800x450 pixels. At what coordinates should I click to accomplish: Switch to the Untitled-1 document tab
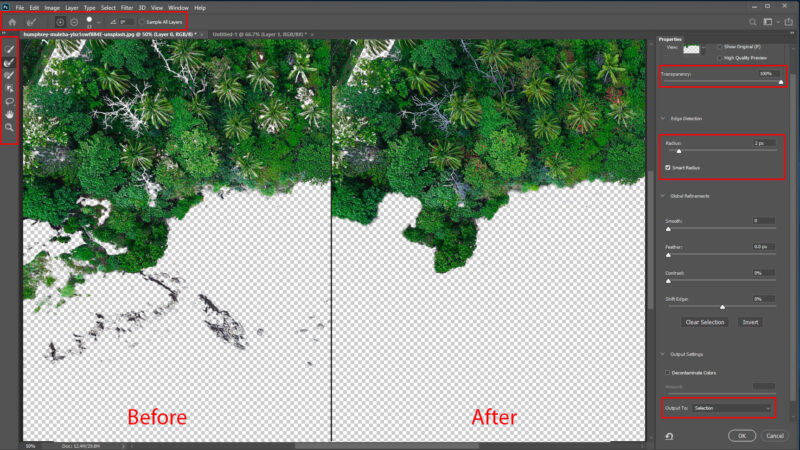pos(260,34)
